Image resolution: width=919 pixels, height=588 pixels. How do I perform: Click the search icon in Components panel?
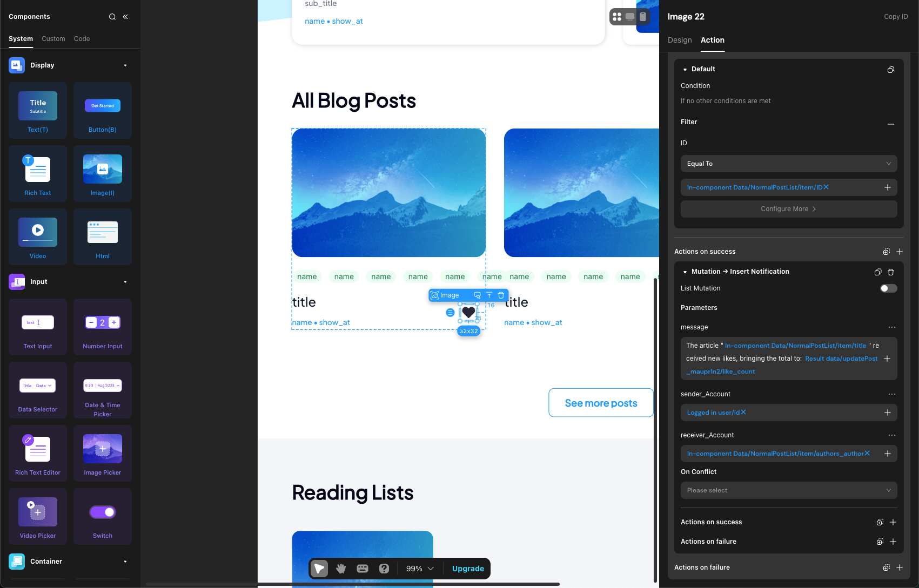pyautogui.click(x=112, y=17)
